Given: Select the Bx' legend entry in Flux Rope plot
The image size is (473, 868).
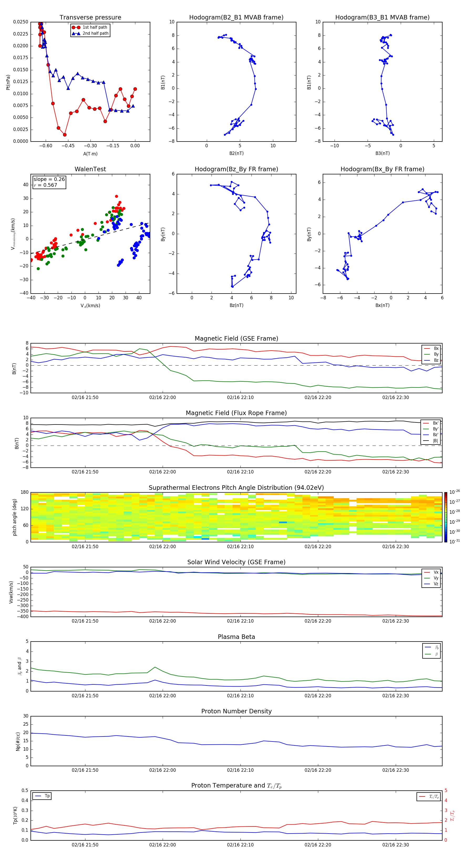Looking at the screenshot, I should pyautogui.click(x=431, y=423).
